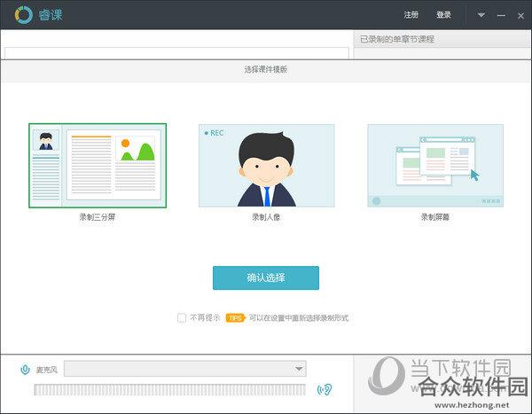Viewport: 532px width, 414px height.
Task: Click the microphone icon
Action: coord(25,369)
